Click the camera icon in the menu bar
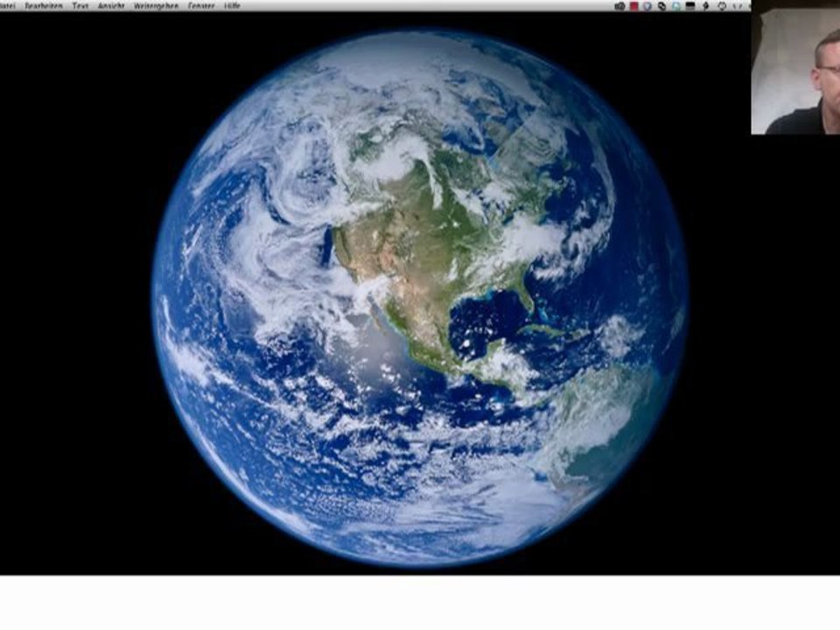The image size is (840, 630). (619, 6)
